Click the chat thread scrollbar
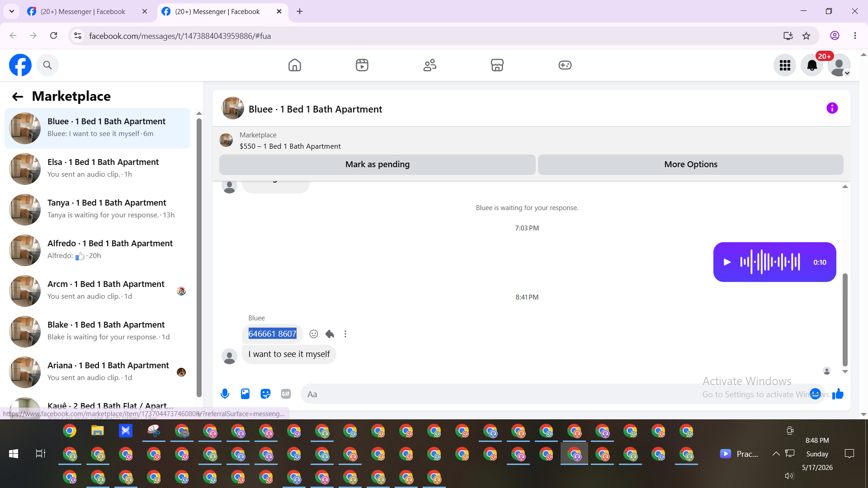The image size is (868, 488). pos(845,320)
